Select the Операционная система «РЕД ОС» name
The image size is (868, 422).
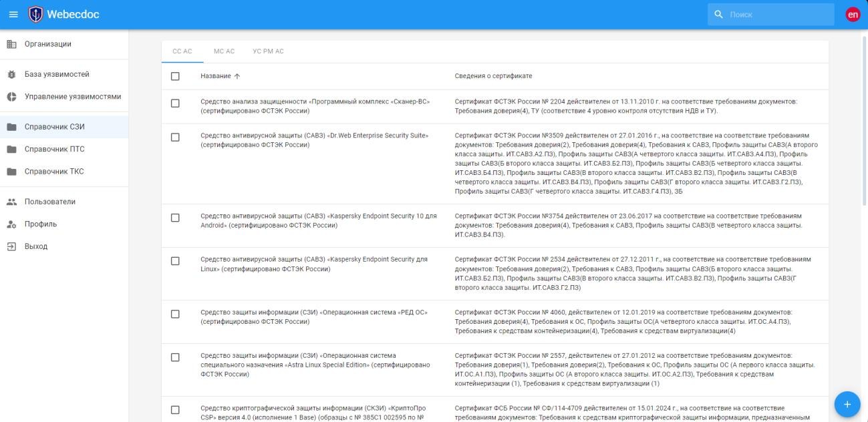pos(314,317)
